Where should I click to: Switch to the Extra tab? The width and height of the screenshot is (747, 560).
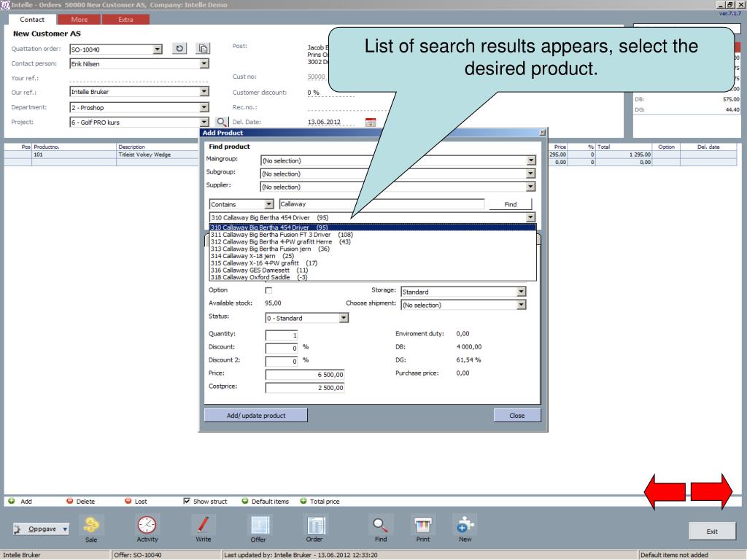125,20
